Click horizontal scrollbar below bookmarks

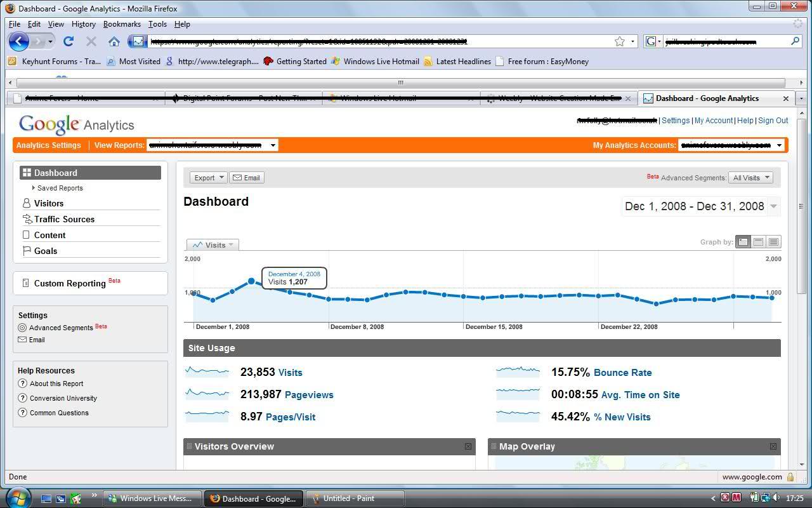click(400, 83)
